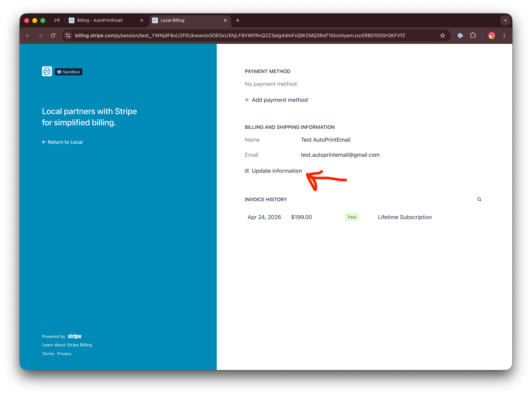Click the Paid status badge

[x=352, y=217]
